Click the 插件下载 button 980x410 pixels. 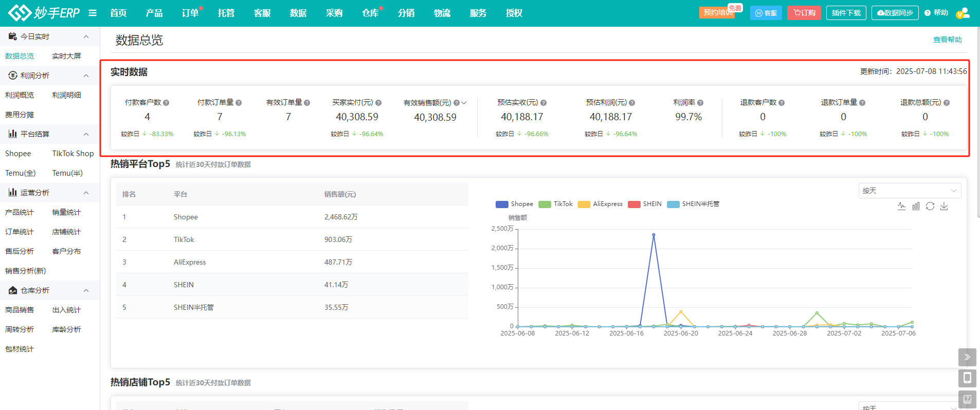coord(846,13)
